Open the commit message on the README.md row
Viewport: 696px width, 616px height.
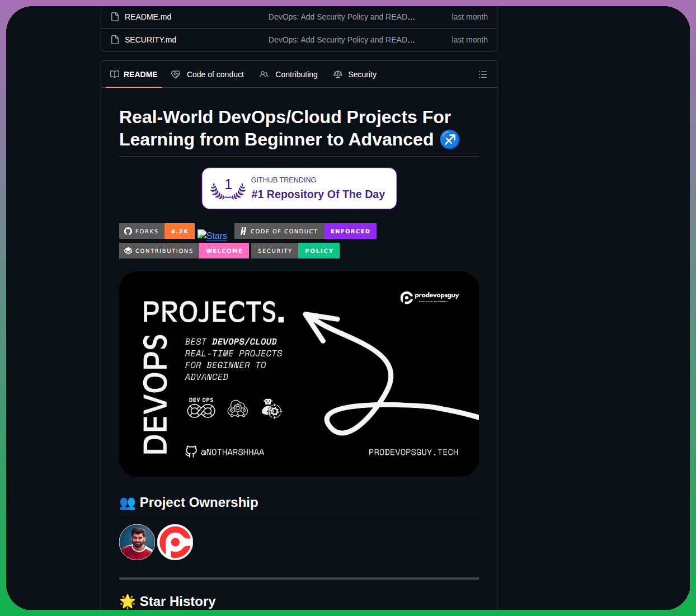341,17
